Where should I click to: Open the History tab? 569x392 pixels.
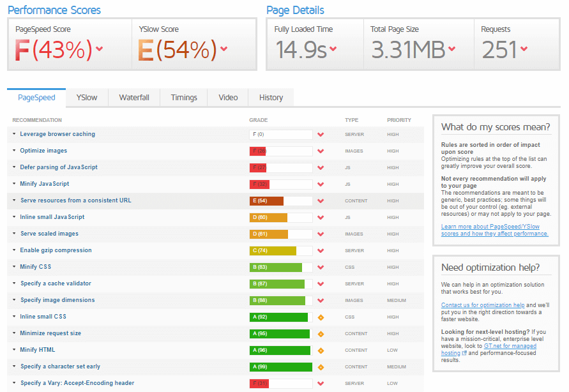click(271, 98)
